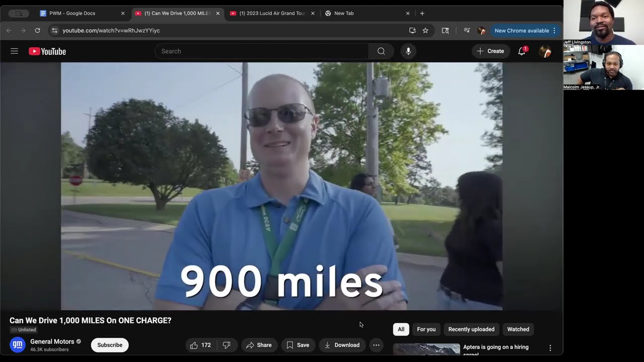
Task: Open the Aptera hiring spree video thumbnail
Action: pyautogui.click(x=426, y=349)
